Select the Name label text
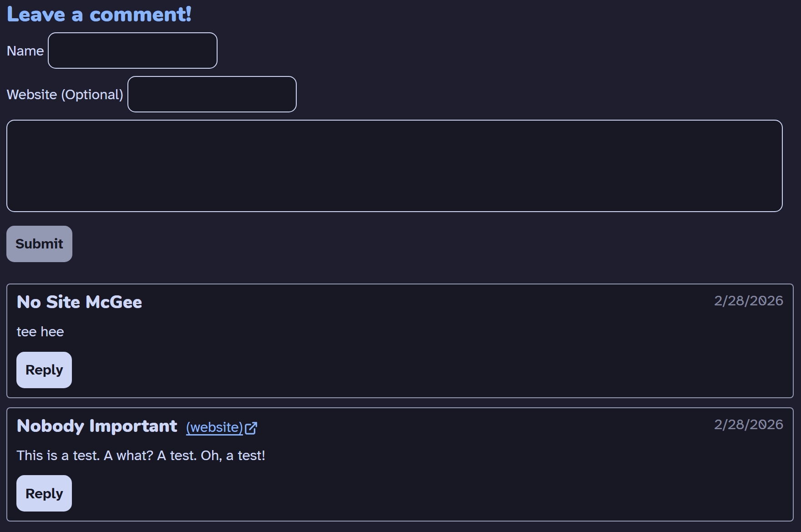This screenshot has height=532, width=801. pyautogui.click(x=25, y=51)
